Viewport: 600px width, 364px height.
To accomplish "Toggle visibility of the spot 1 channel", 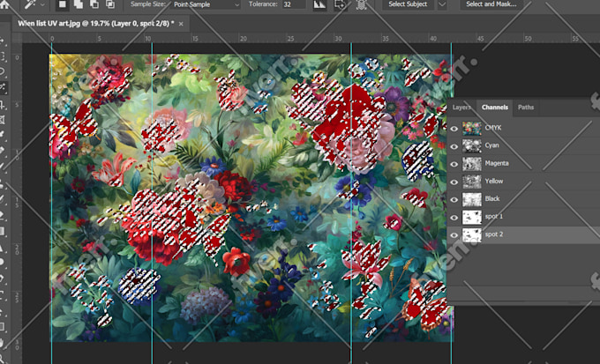I will [454, 217].
